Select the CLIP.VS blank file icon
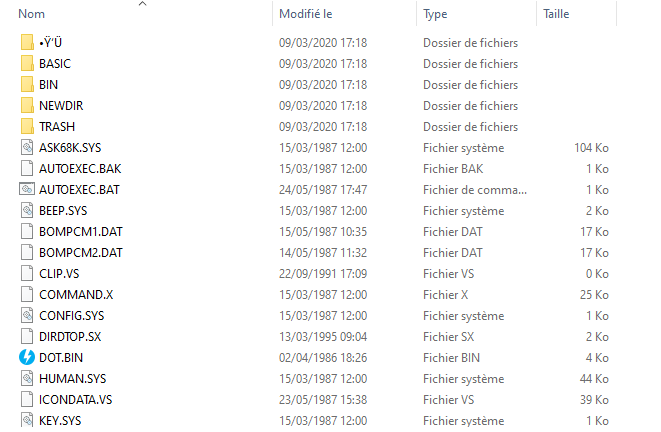The image size is (661, 432). tap(27, 274)
